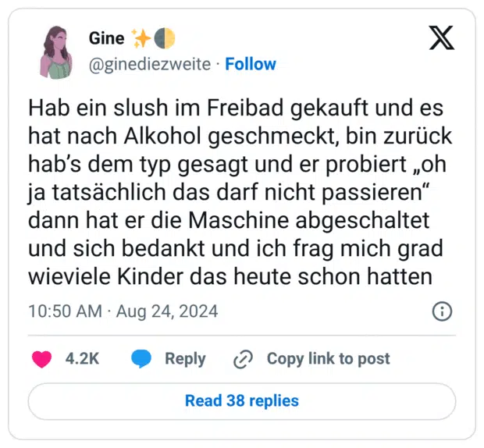
Task: Click the X logo
Action: click(x=441, y=38)
